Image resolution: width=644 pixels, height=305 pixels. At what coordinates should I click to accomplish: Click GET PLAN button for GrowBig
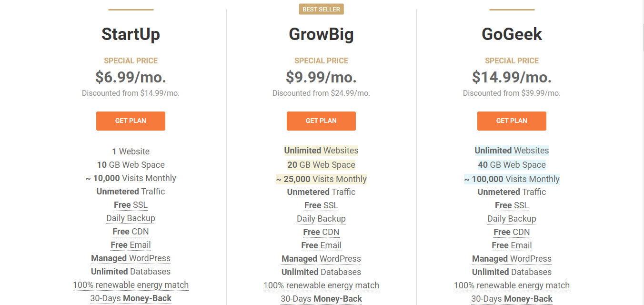(321, 121)
